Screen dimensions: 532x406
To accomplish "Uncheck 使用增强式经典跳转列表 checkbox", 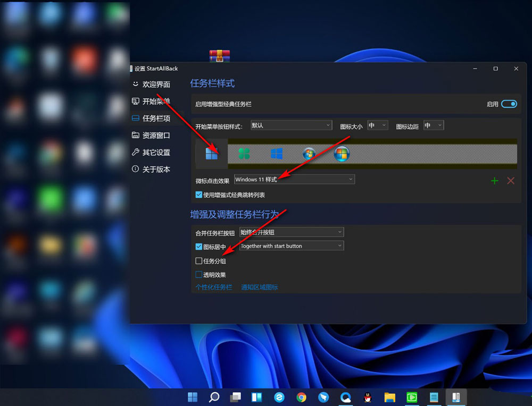I will pyautogui.click(x=199, y=195).
